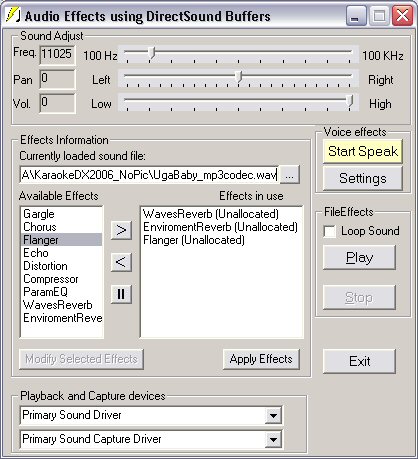Image resolution: width=418 pixels, height=459 pixels.
Task: Open voice effects Settings
Action: pyautogui.click(x=363, y=178)
